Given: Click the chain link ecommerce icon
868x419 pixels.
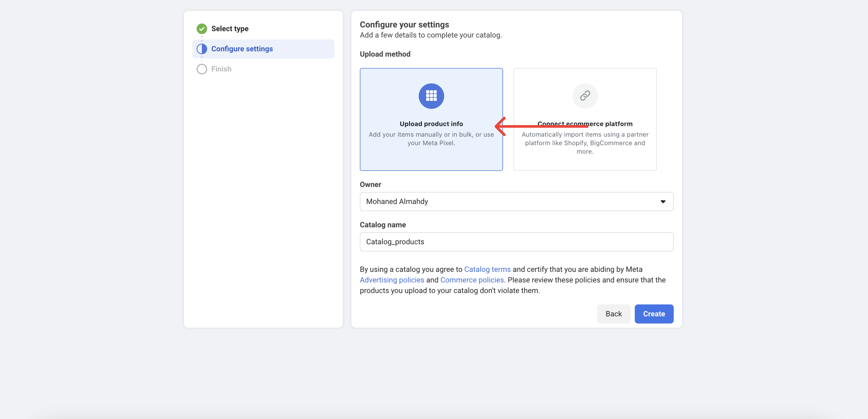Looking at the screenshot, I should (585, 96).
